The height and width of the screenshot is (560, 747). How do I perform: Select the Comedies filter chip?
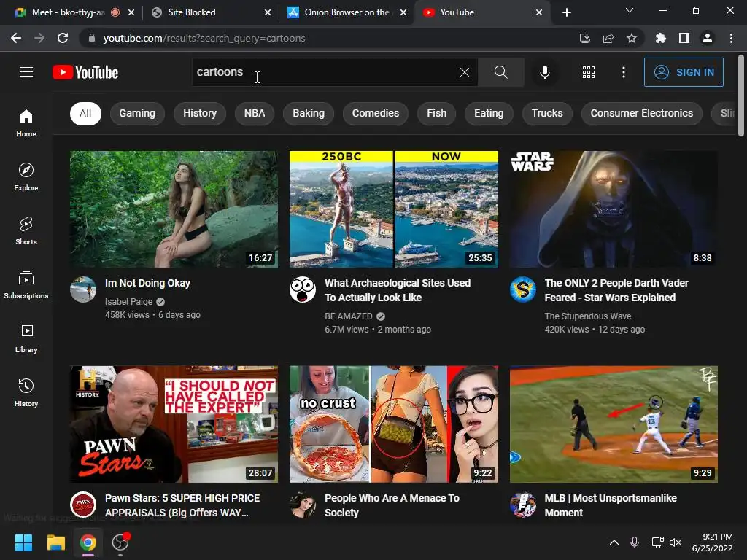[x=376, y=113]
